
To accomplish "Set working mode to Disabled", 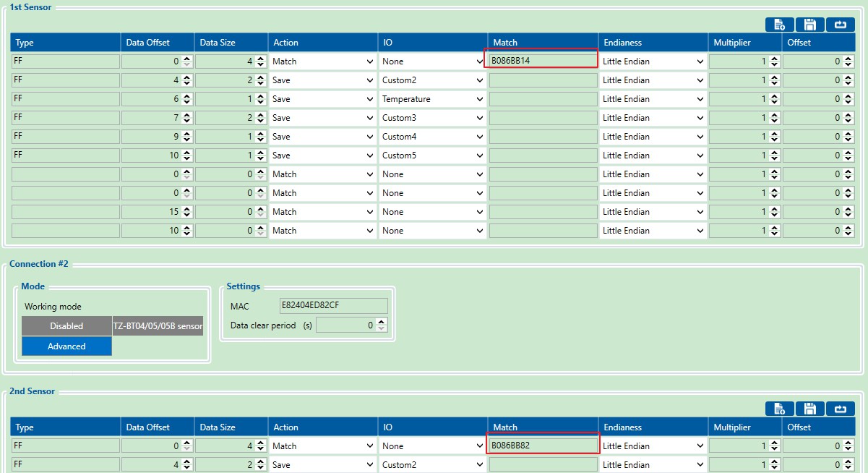I will (66, 326).
